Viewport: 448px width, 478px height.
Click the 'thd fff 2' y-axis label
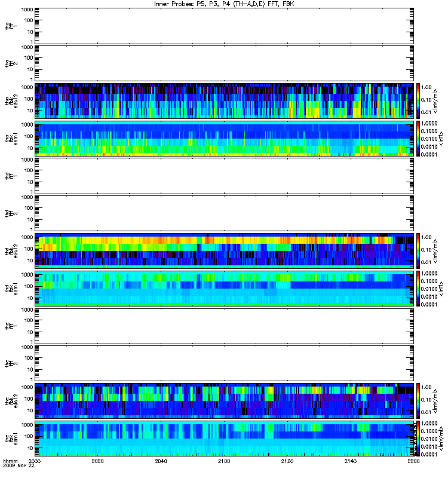[x=11, y=213]
